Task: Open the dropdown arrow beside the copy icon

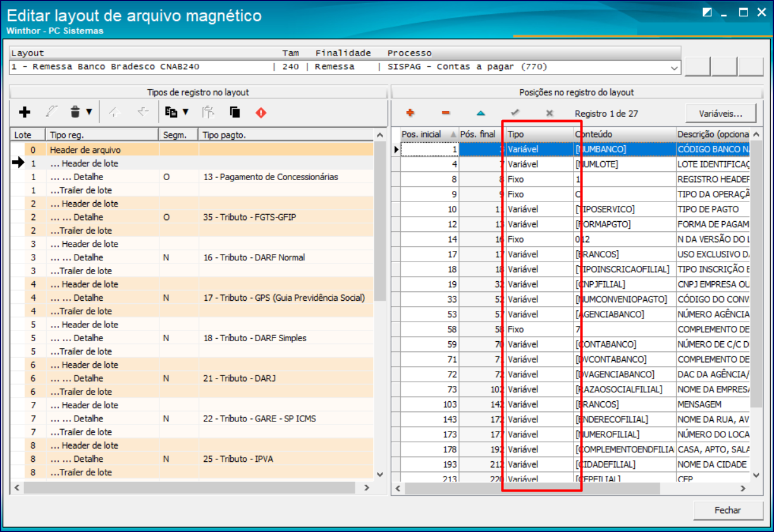Action: (185, 112)
